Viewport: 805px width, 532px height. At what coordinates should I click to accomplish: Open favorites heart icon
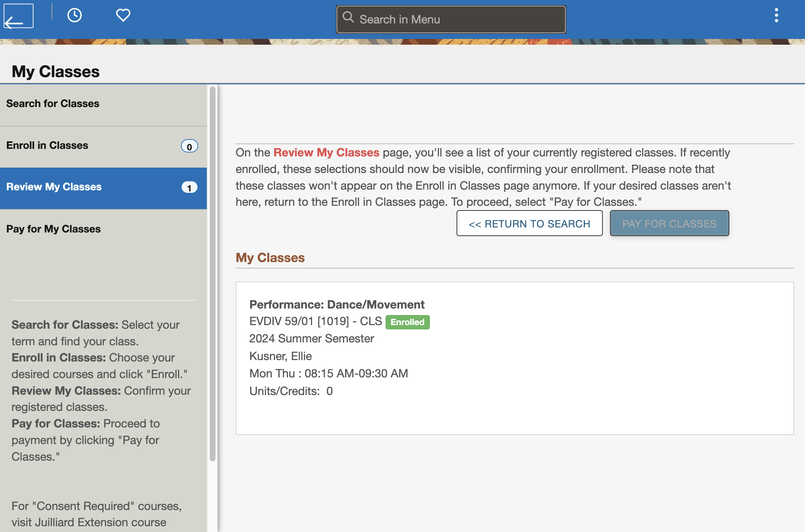tap(123, 15)
